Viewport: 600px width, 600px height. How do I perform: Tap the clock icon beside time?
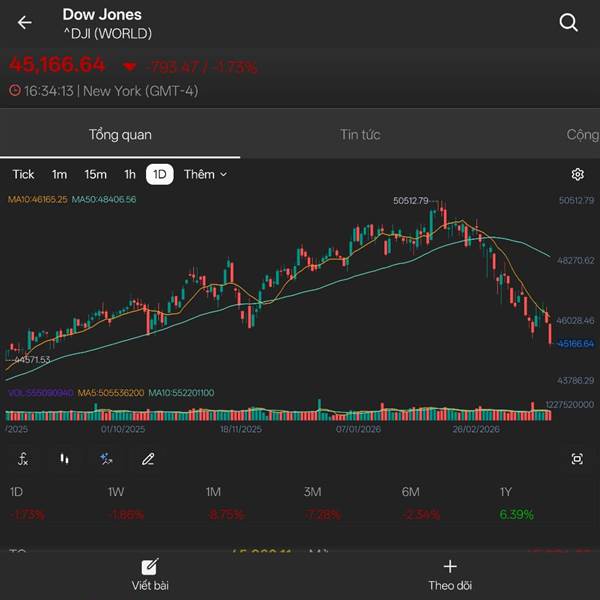point(15,91)
